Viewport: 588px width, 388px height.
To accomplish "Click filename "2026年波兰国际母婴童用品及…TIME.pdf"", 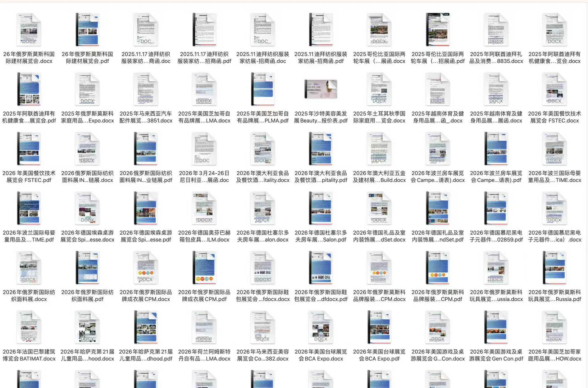I will 29,236.
